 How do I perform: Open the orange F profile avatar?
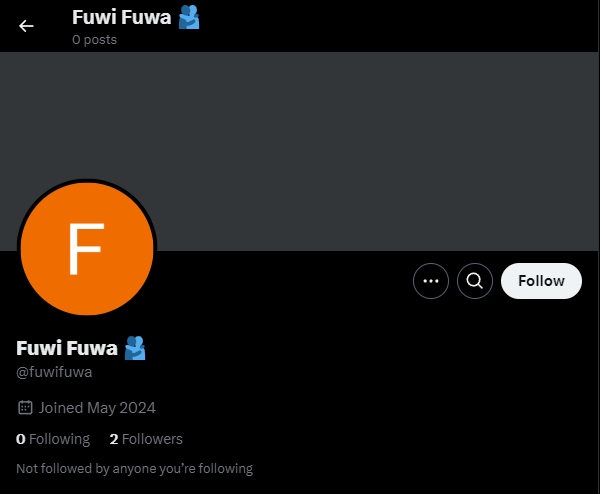coord(87,249)
